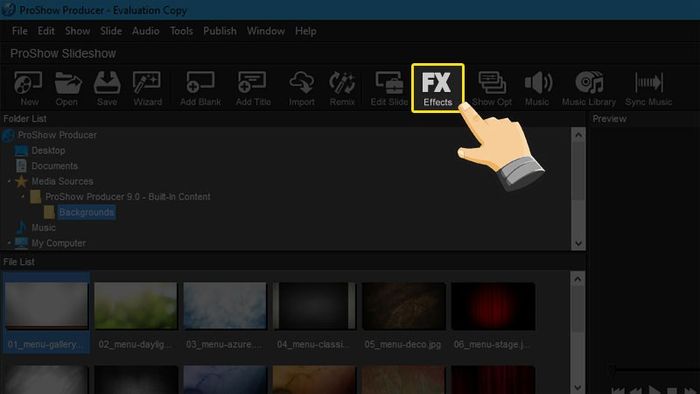Select the 01_menu-gallery thumbnail
The image size is (700, 394).
pyautogui.click(x=46, y=306)
